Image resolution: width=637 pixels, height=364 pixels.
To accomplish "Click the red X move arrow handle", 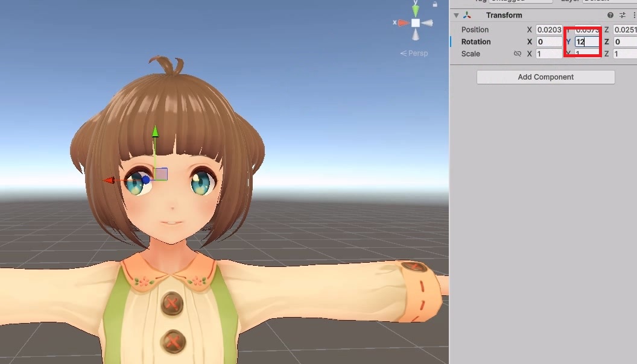I will tap(109, 180).
